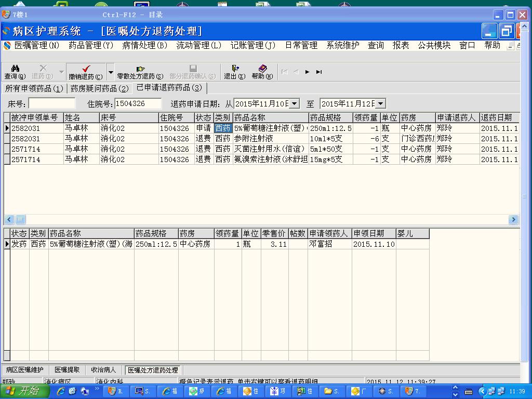Click the 零散处方退药 toolbar icon
The height and width of the screenshot is (399, 532).
(140, 72)
